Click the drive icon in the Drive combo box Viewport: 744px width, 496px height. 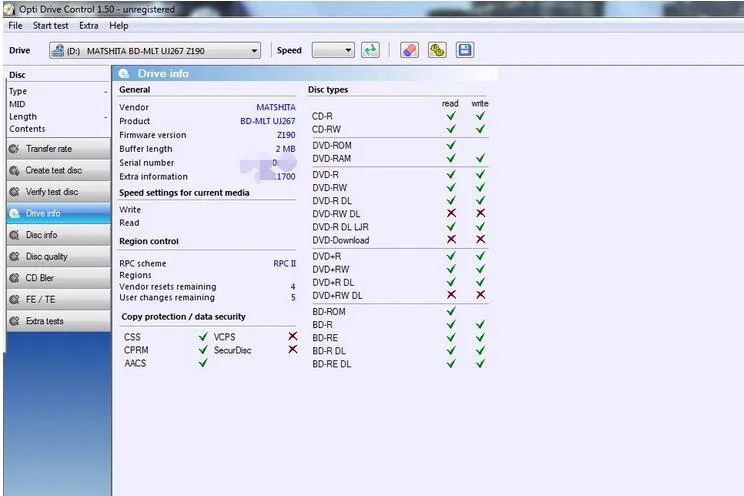(58, 50)
